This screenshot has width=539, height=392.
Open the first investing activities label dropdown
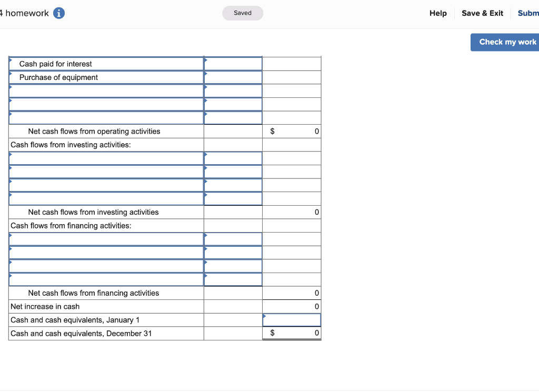pyautogui.click(x=105, y=158)
